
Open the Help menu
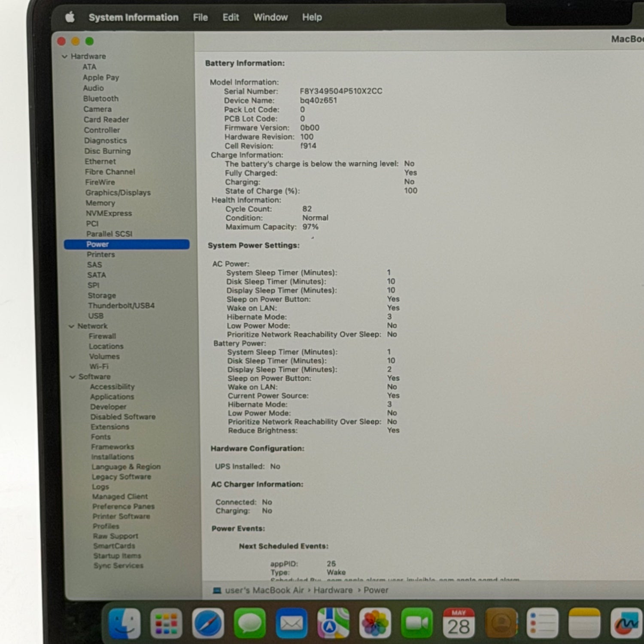[x=312, y=17]
